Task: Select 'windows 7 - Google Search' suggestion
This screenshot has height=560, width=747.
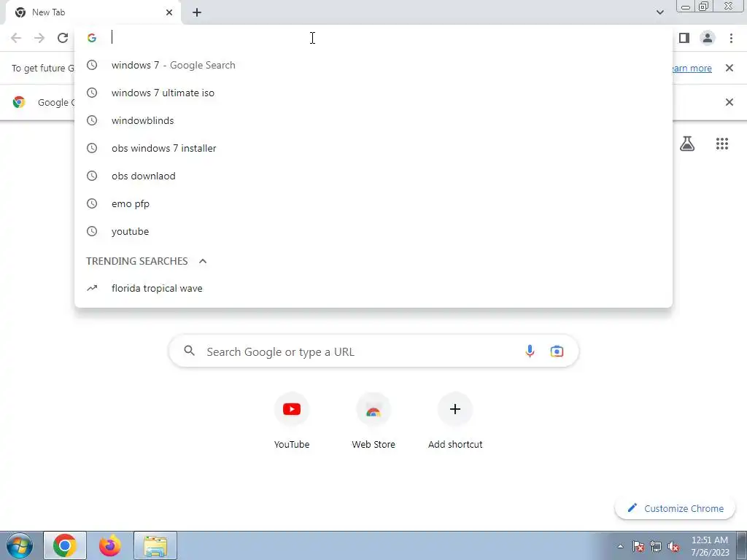Action: click(x=373, y=65)
